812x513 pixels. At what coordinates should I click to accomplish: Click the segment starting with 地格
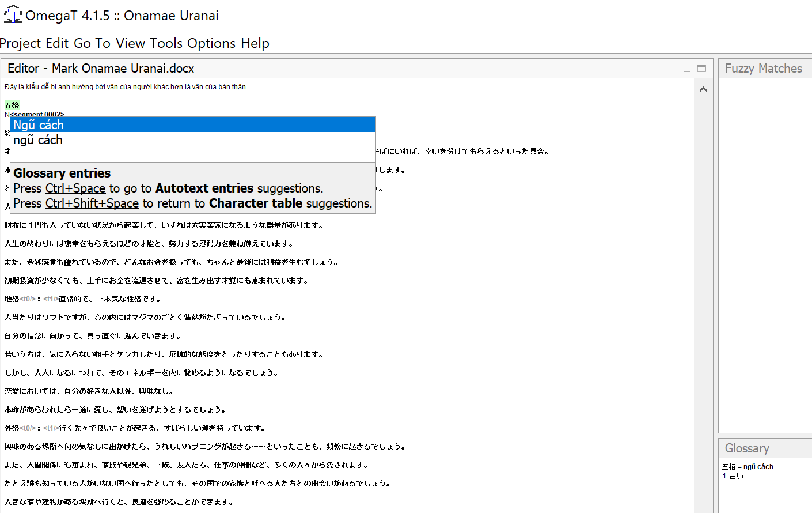[x=82, y=299]
